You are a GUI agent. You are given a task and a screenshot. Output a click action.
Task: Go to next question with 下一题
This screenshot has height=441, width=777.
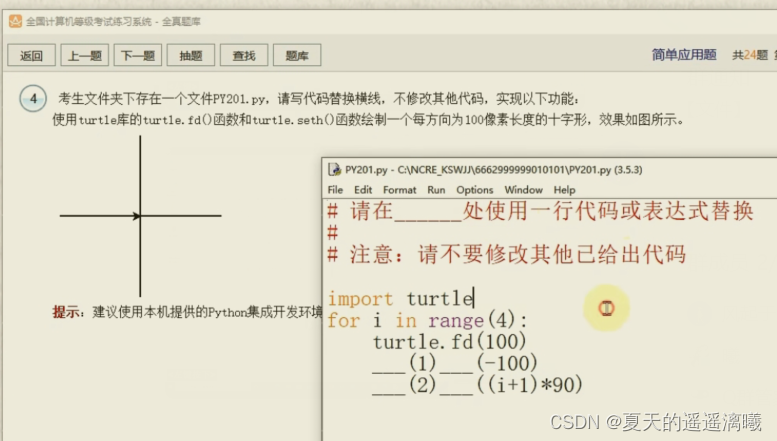138,55
